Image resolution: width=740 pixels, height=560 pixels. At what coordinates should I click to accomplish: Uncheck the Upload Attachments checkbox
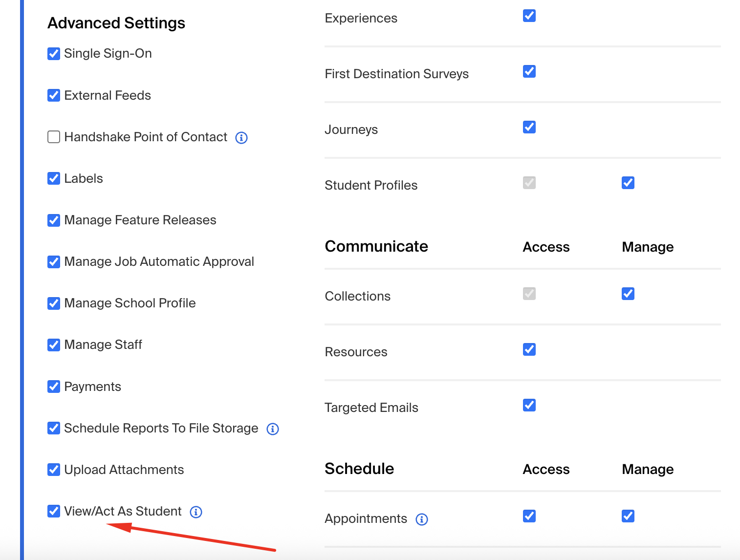coord(54,470)
